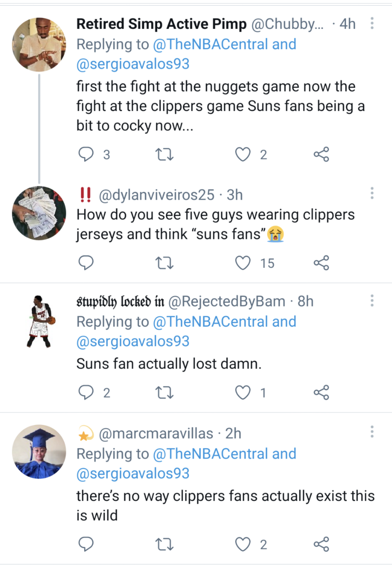Screen dimensions: 392x565
Task: Like the 'Suns fan actually lost' tweet
Action: pos(243,392)
